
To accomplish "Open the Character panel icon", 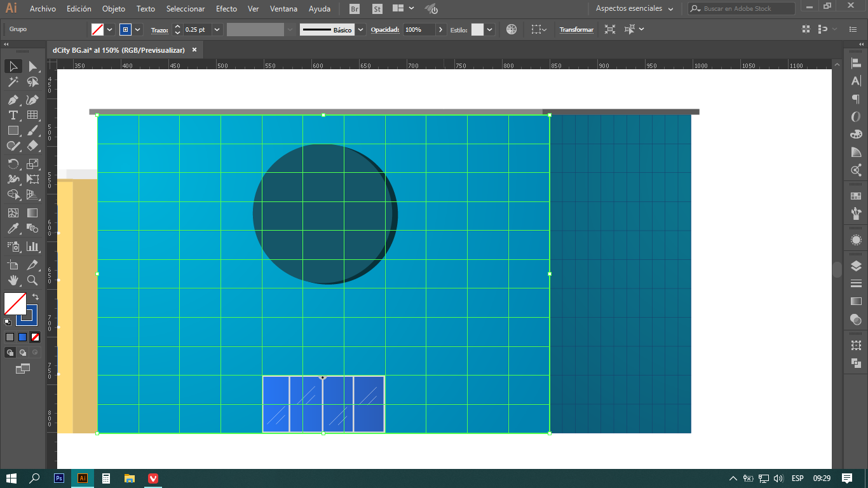I will pyautogui.click(x=856, y=81).
